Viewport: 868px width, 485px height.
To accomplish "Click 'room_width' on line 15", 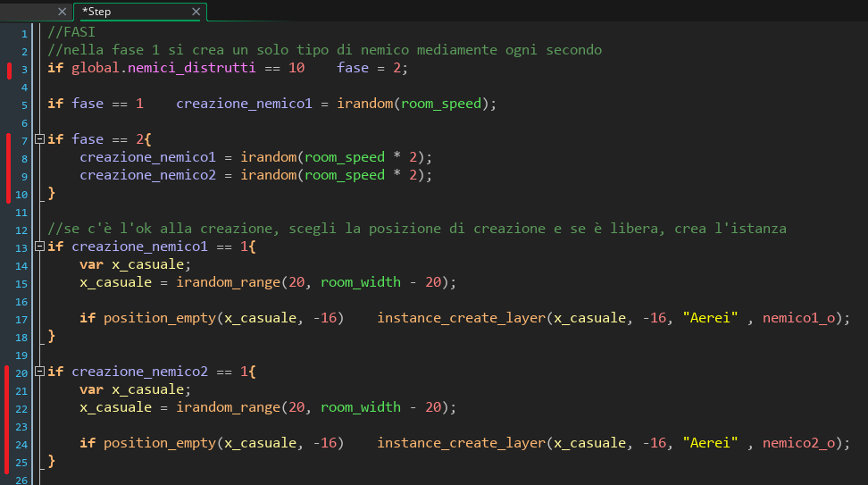I will pyautogui.click(x=361, y=282).
